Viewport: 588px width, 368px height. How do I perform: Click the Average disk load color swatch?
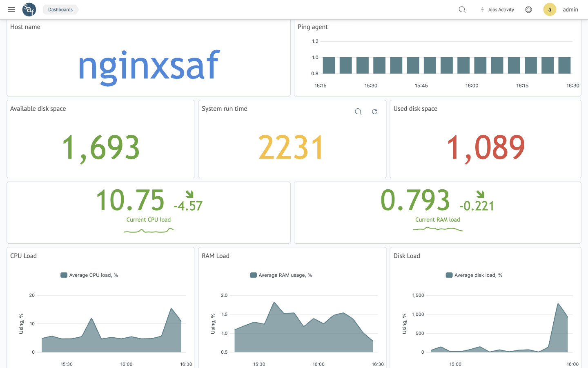click(x=449, y=275)
